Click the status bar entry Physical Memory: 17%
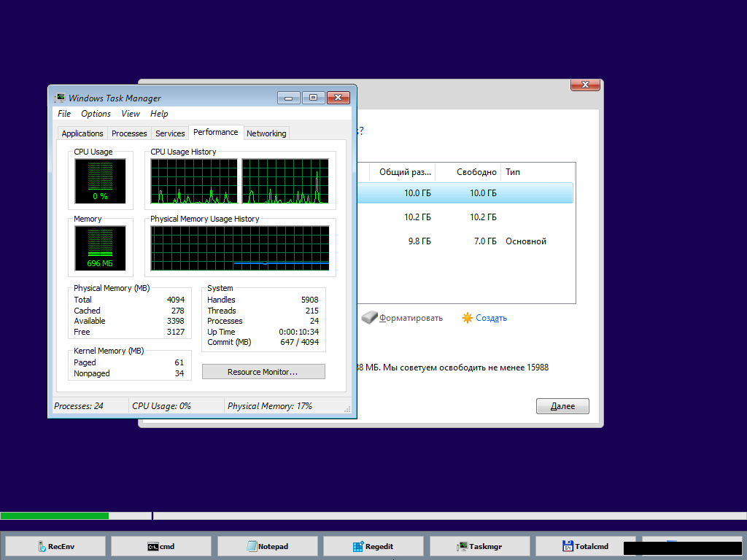The width and height of the screenshot is (747, 560). pyautogui.click(x=270, y=406)
